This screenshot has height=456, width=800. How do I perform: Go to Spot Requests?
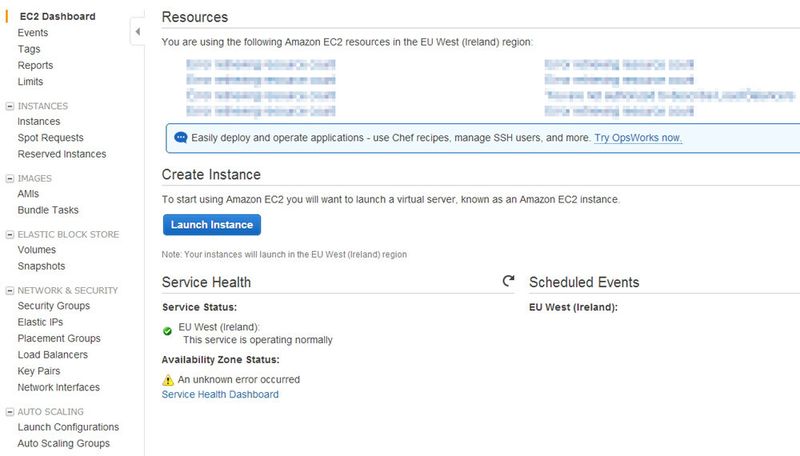point(51,138)
